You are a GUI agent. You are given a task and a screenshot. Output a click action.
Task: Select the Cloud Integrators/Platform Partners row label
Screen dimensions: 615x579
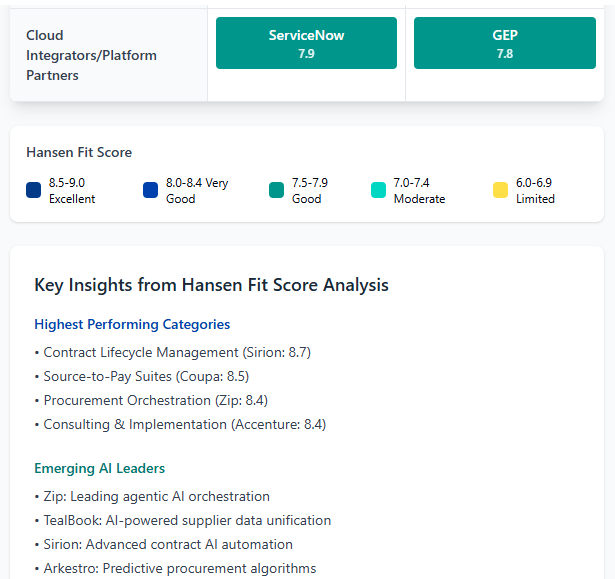(91, 55)
